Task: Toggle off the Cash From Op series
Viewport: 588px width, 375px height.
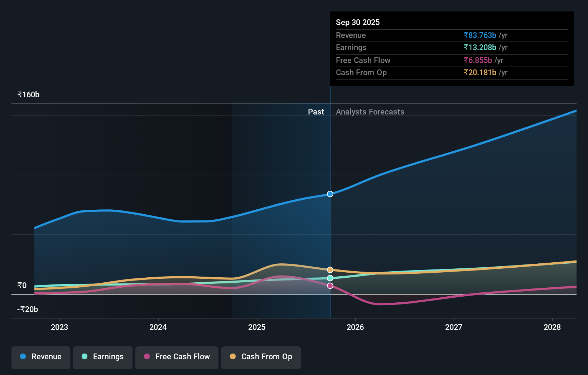Action: pyautogui.click(x=261, y=357)
